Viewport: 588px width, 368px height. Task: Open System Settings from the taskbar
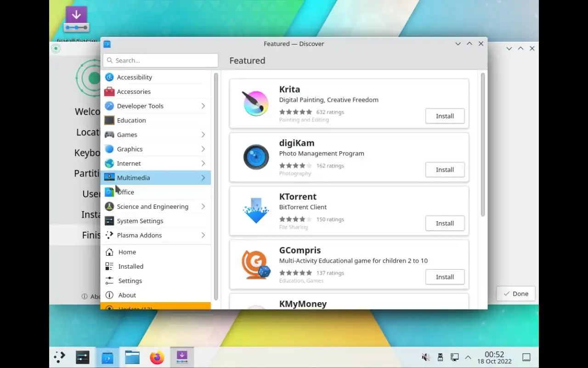(83, 357)
